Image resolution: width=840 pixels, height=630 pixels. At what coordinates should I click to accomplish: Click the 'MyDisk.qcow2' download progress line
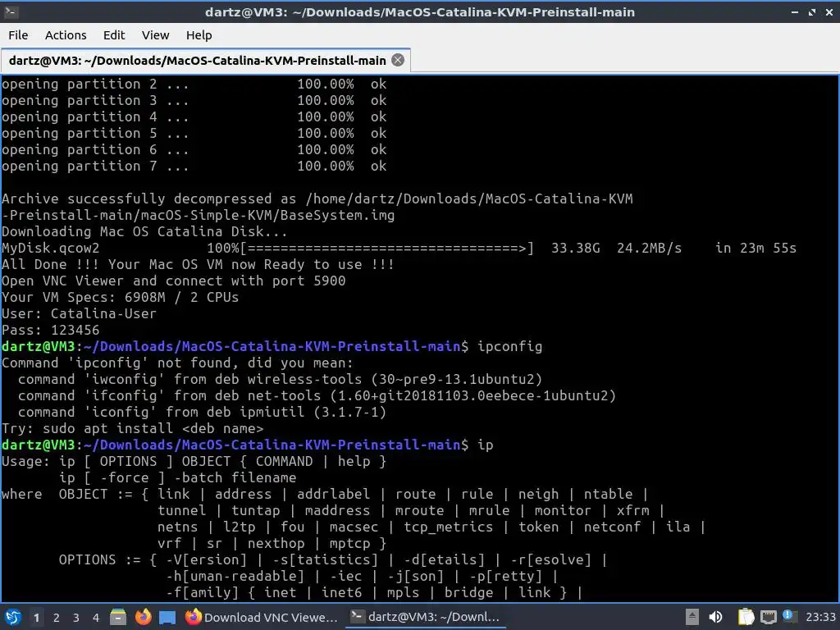[399, 248]
